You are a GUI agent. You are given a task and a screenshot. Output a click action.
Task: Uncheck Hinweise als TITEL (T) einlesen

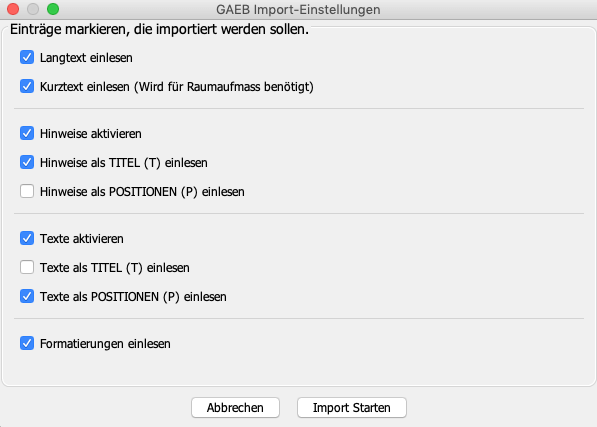click(x=27, y=163)
